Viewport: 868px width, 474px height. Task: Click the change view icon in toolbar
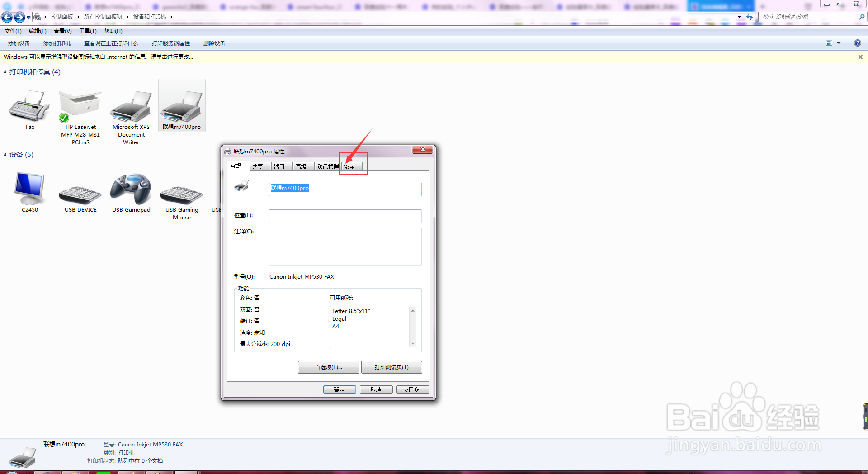[829, 43]
